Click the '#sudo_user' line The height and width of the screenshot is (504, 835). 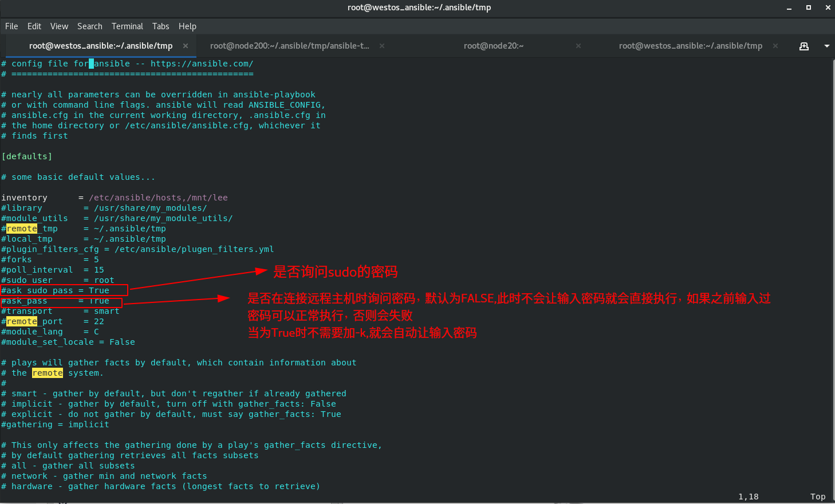(x=58, y=280)
